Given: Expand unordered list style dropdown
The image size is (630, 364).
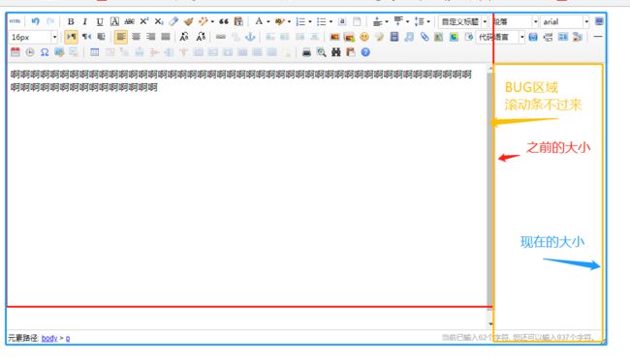Looking at the screenshot, I should (331, 21).
